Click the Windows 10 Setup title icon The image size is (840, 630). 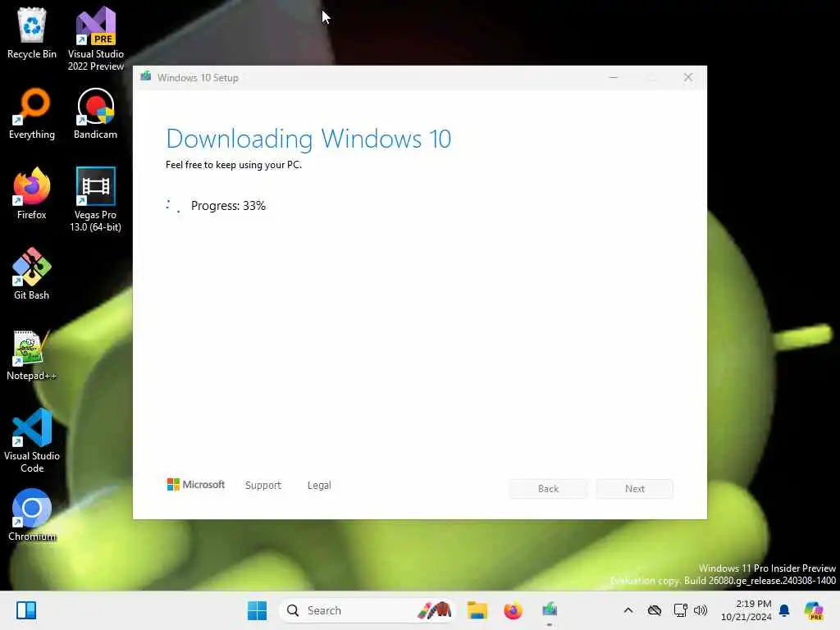click(x=146, y=77)
